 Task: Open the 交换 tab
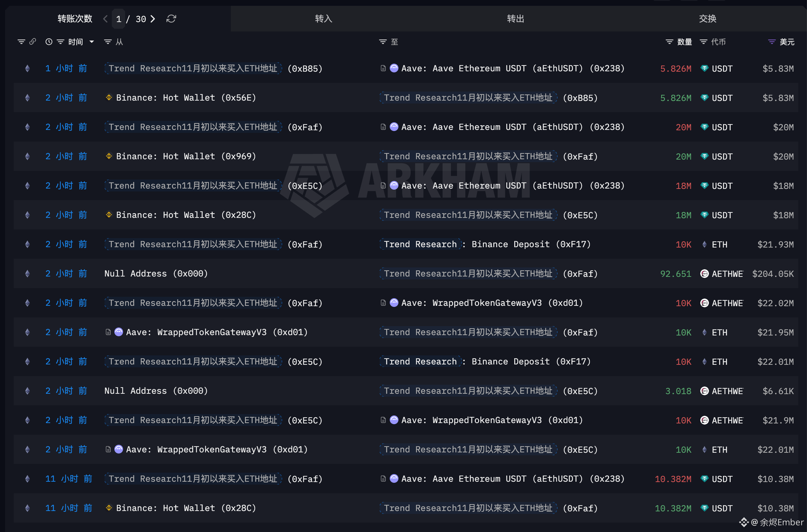pyautogui.click(x=707, y=19)
